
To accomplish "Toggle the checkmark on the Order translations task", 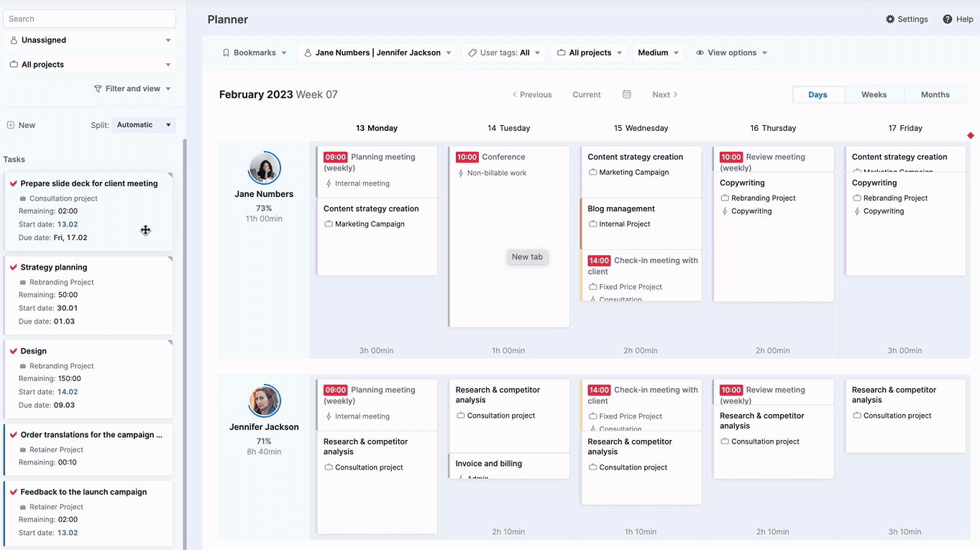I will point(14,435).
